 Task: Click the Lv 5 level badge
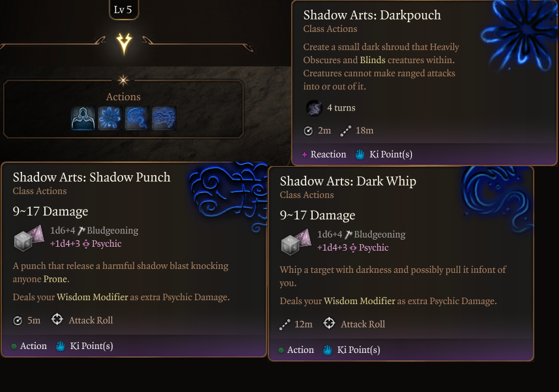(x=124, y=10)
